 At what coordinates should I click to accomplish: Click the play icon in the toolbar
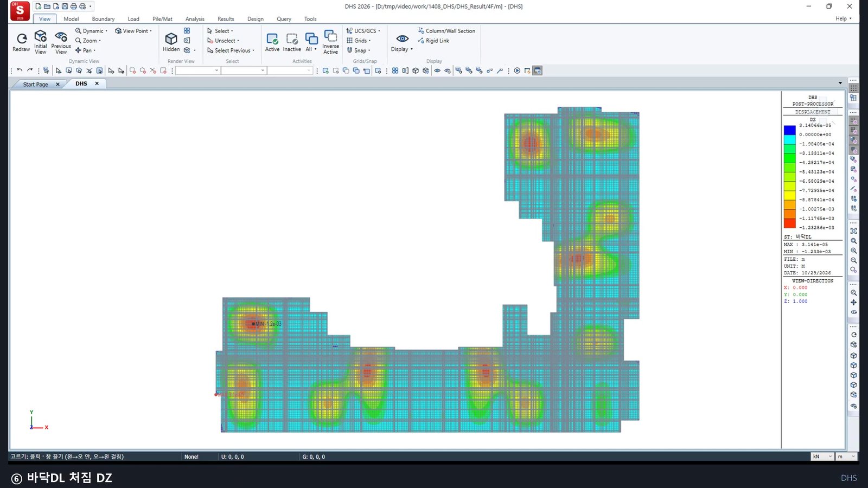[x=517, y=70]
